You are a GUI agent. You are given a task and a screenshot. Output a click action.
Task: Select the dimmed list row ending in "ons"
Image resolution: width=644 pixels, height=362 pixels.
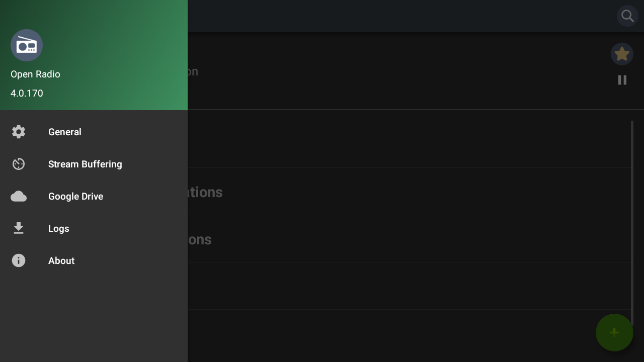403,239
